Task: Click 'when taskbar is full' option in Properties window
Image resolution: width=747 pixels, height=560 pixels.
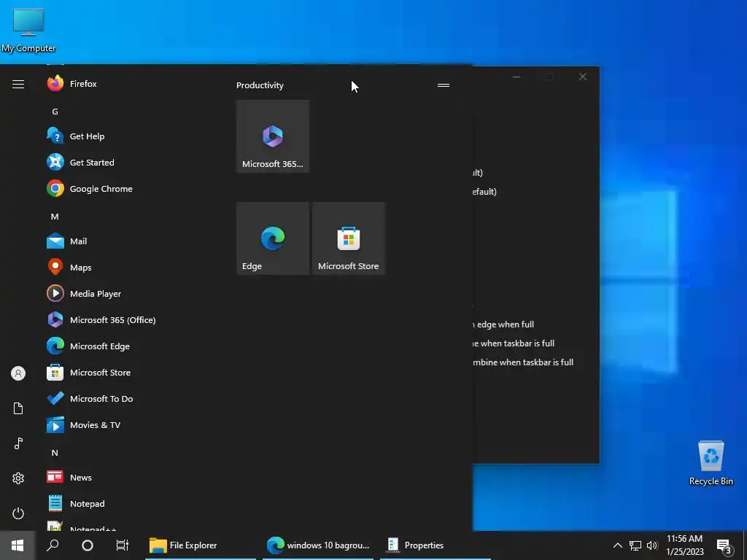Action: coord(514,343)
